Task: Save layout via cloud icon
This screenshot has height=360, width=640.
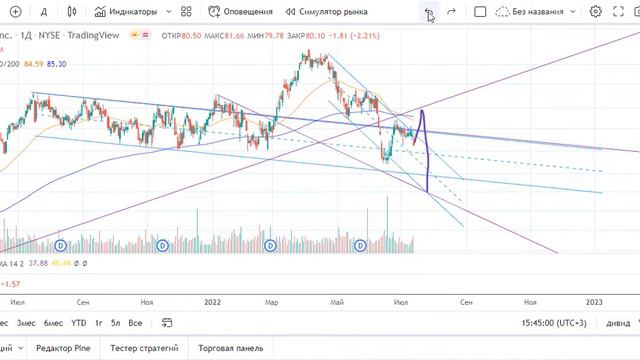Action: 502,12
